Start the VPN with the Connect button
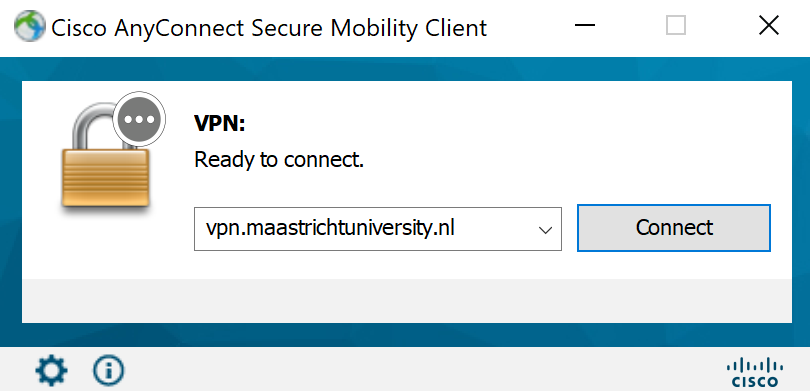 coord(674,228)
